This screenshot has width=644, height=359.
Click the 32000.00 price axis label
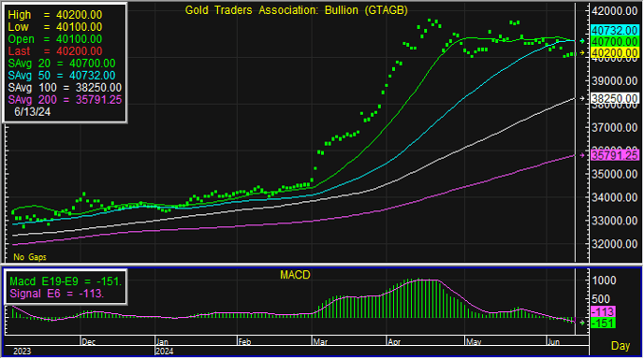click(614, 244)
